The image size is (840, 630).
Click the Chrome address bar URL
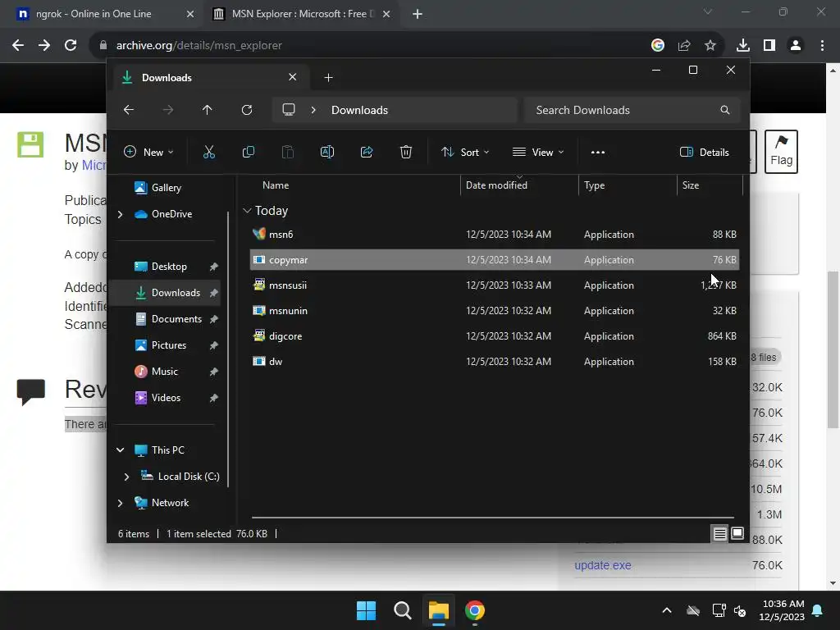pyautogui.click(x=199, y=46)
